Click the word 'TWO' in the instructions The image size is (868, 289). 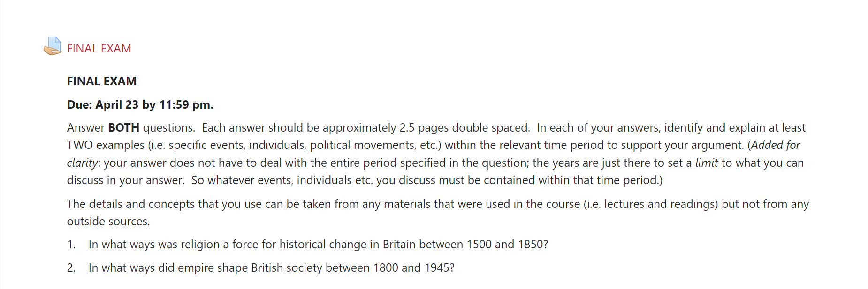point(80,145)
